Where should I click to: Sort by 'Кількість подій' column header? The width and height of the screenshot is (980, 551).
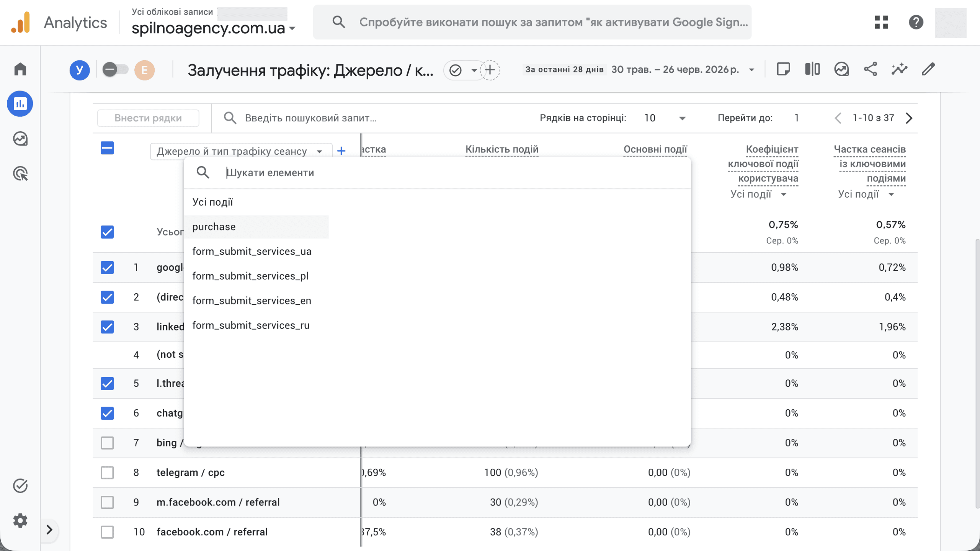pos(502,149)
